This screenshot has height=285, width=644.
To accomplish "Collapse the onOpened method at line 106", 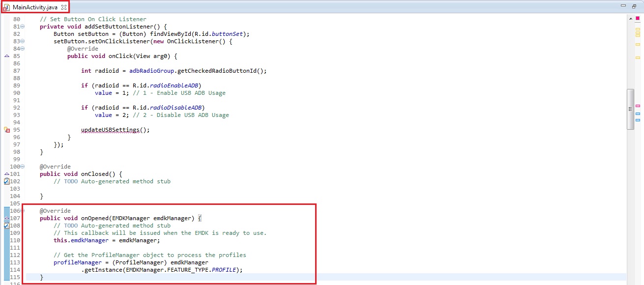I will 23,211.
